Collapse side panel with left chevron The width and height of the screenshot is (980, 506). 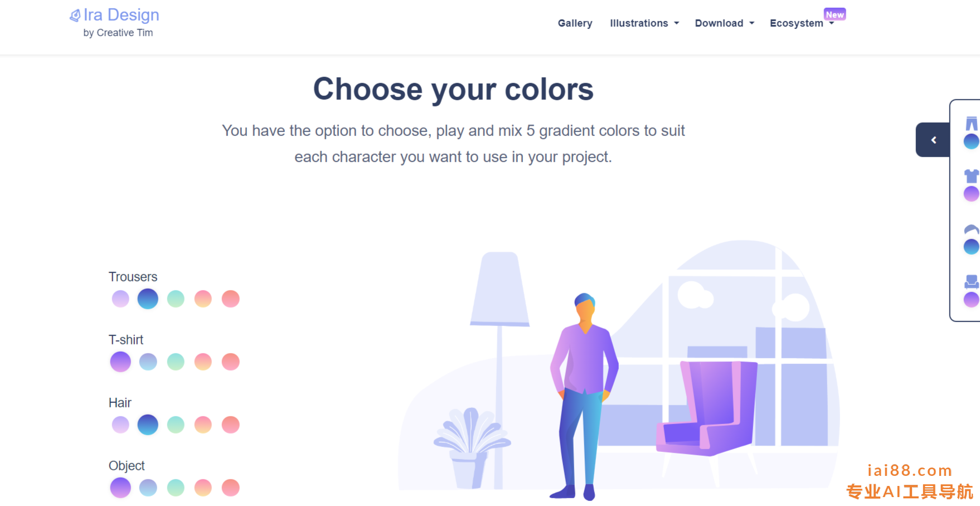pos(933,140)
